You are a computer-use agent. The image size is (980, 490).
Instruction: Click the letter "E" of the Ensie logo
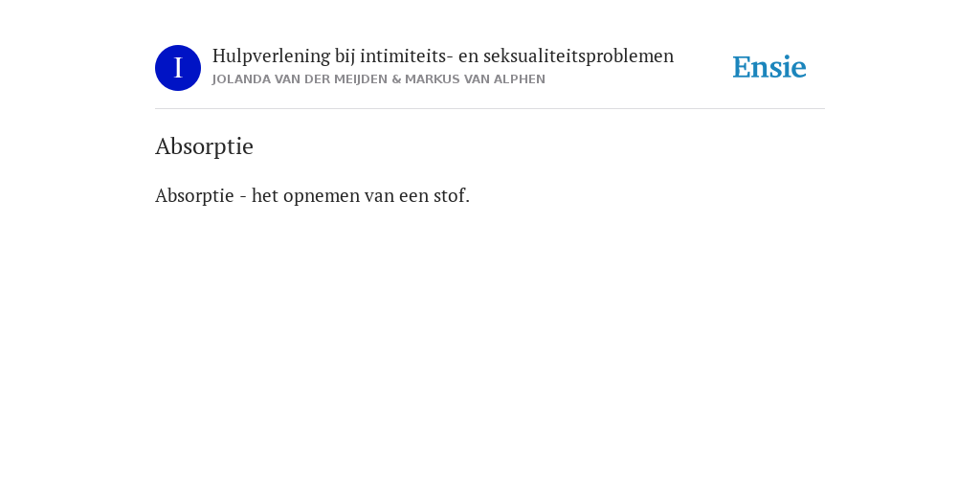(742, 67)
